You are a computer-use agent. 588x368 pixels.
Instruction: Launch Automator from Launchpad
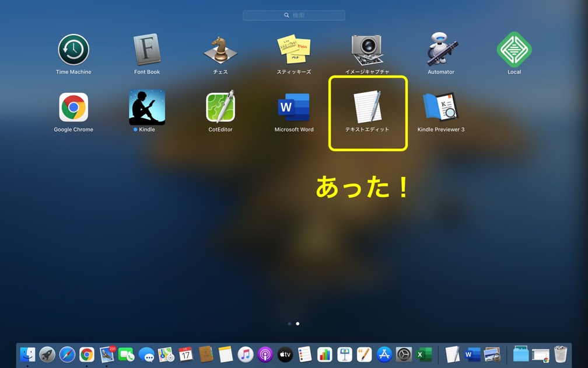coord(441,50)
